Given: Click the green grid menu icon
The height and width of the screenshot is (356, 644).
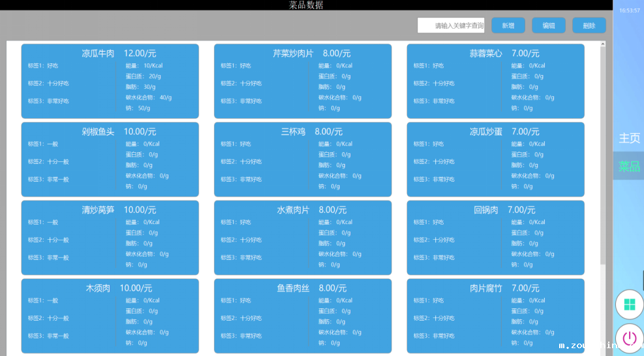Looking at the screenshot, I should coord(630,304).
